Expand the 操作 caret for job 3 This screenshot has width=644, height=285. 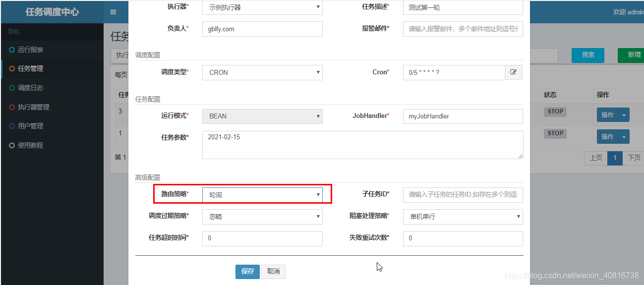click(624, 115)
